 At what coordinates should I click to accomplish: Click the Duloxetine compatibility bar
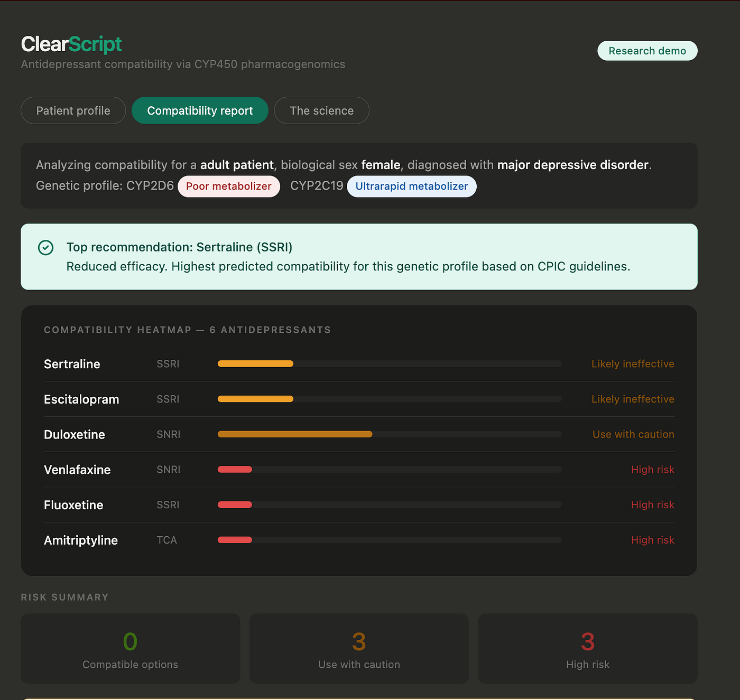point(390,434)
